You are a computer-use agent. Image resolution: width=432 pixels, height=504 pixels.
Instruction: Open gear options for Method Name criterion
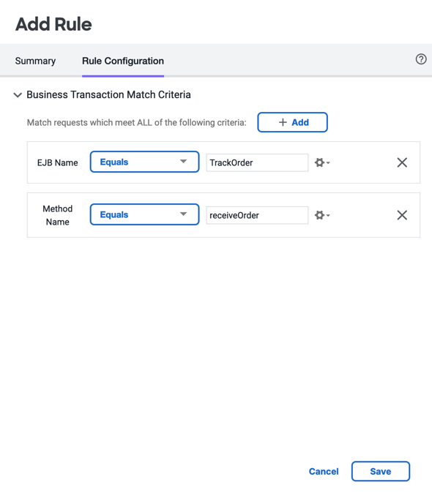click(x=322, y=215)
